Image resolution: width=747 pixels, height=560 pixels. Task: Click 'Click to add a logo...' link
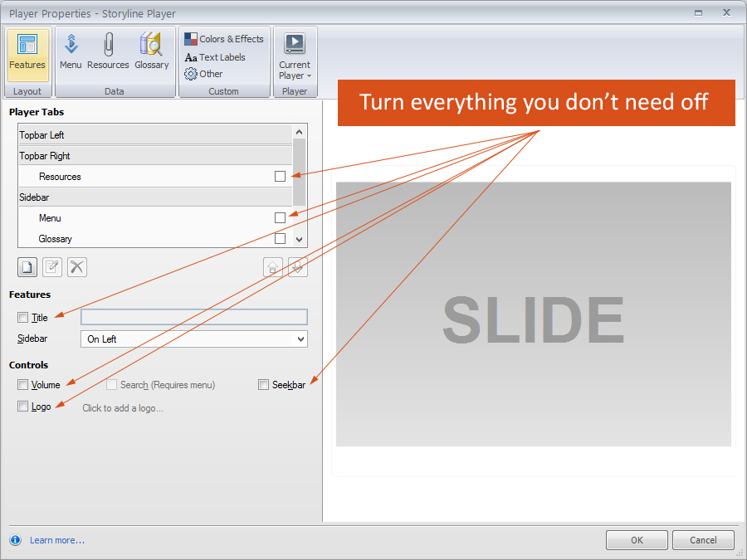pos(123,408)
